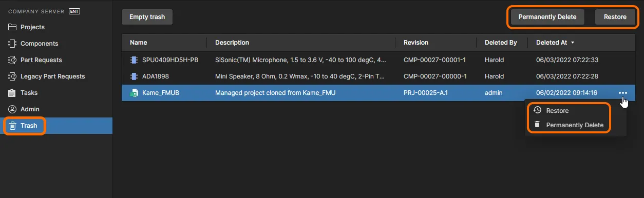Choose Restore from the context menu
The height and width of the screenshot is (198, 644).
pyautogui.click(x=557, y=111)
